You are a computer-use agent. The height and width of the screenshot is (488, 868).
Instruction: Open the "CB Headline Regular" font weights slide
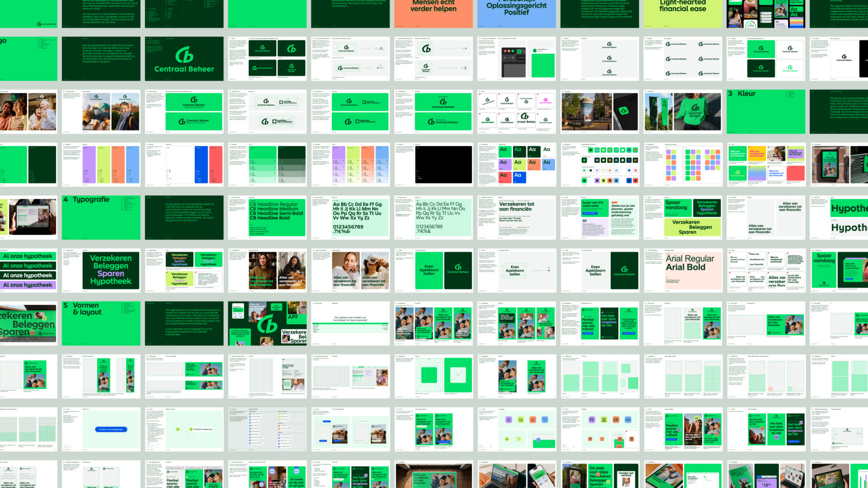click(267, 218)
